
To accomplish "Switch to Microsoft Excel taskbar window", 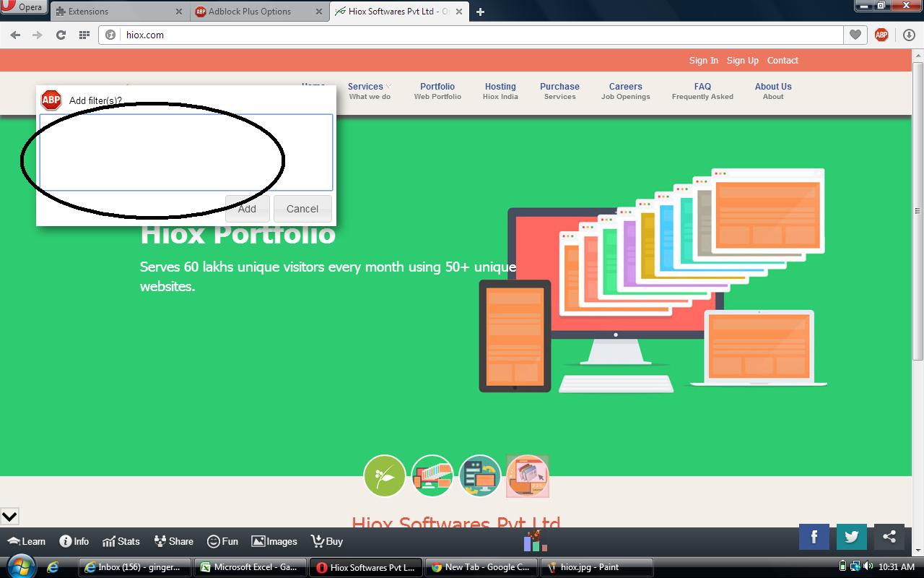I will [x=250, y=567].
